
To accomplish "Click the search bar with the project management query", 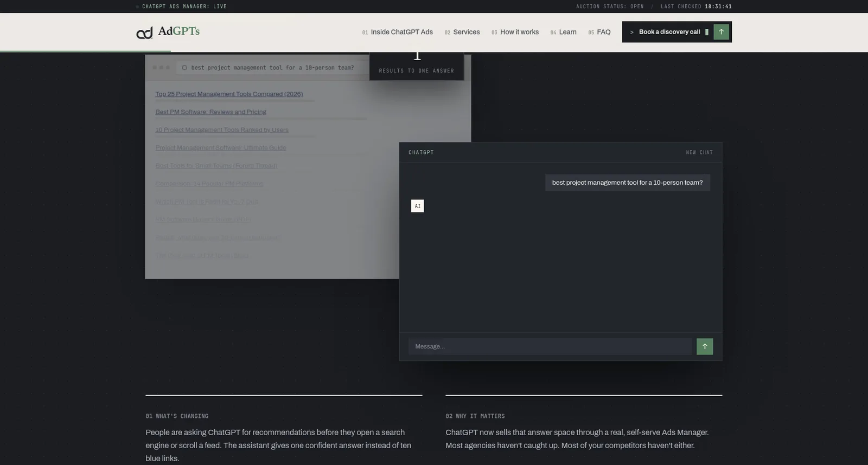I will pyautogui.click(x=272, y=68).
